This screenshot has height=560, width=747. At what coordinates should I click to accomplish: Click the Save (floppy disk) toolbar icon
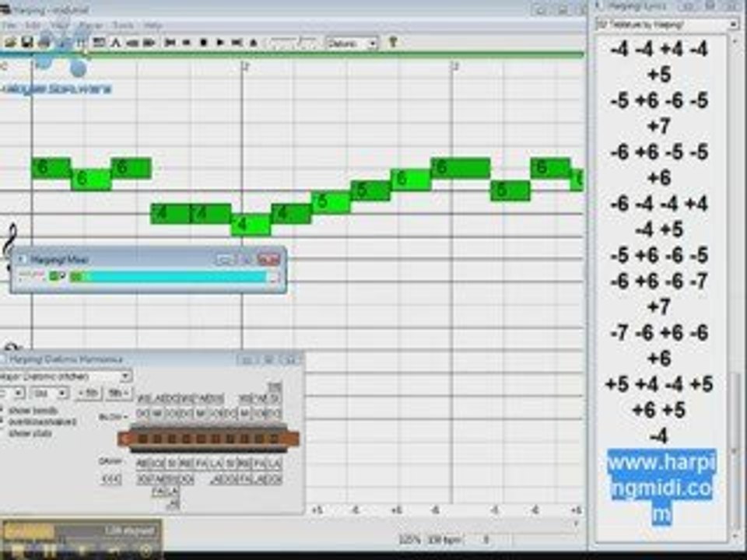pyautogui.click(x=27, y=43)
